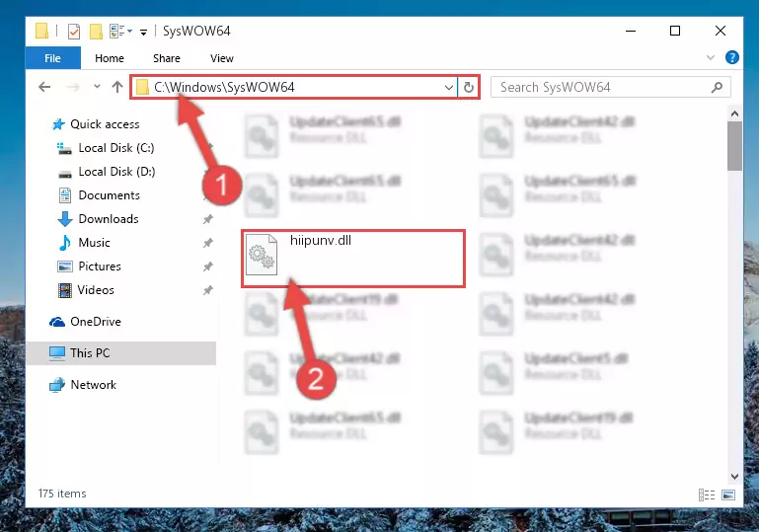759x532 pixels.
Task: Open Local Disk (C:) in sidebar
Action: 116,148
